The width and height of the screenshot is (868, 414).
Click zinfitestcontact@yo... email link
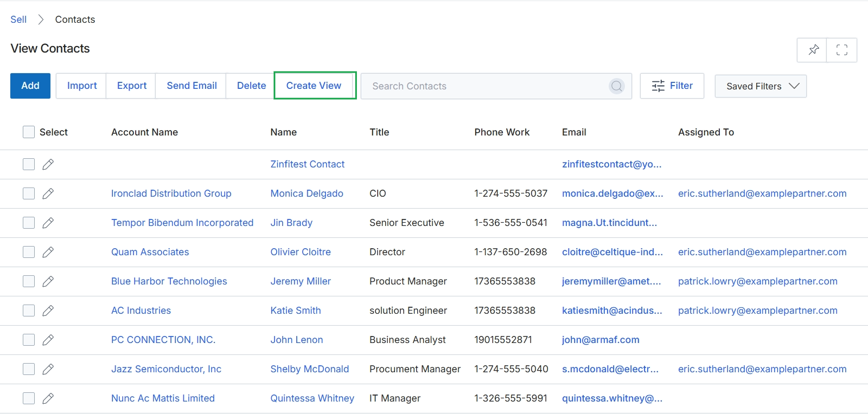click(x=611, y=164)
